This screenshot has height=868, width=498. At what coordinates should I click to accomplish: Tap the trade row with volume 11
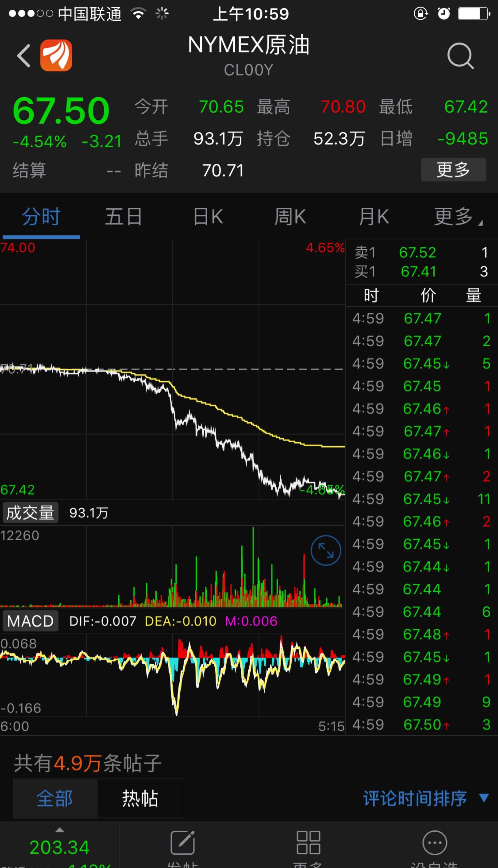click(x=421, y=499)
